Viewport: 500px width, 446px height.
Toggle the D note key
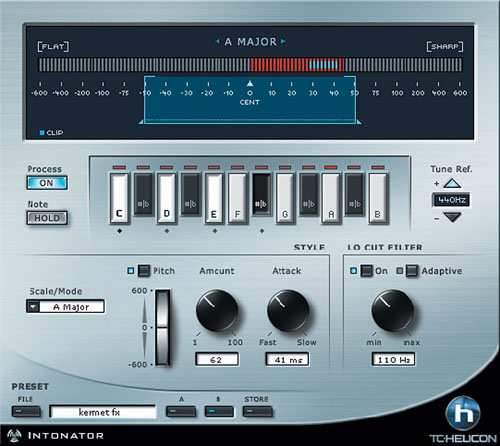click(166, 198)
